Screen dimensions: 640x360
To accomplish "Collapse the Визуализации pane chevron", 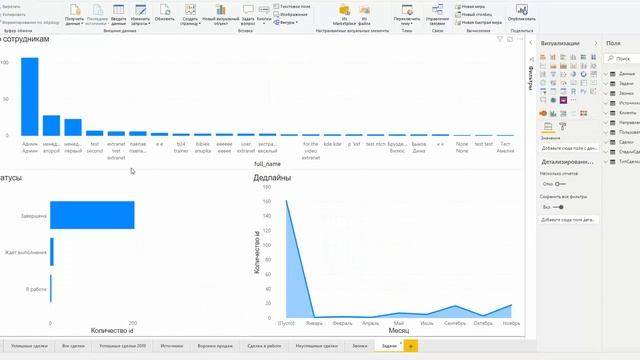I will pos(596,43).
